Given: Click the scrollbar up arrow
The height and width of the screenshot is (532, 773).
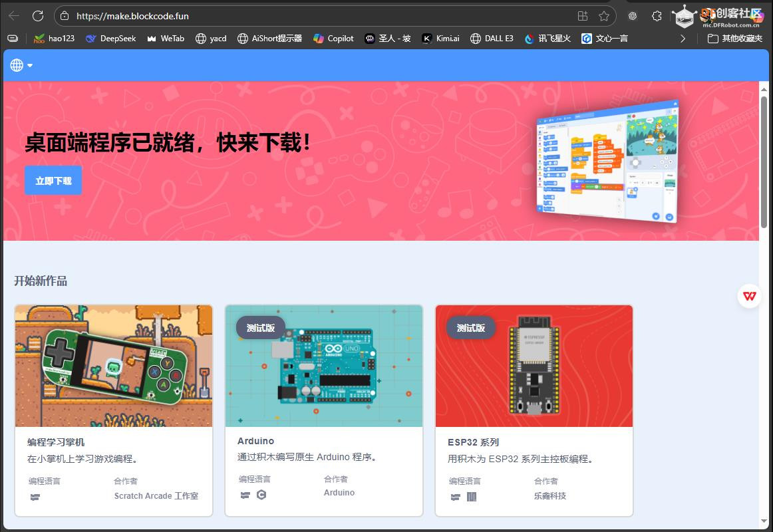Looking at the screenshot, I should coord(764,89).
